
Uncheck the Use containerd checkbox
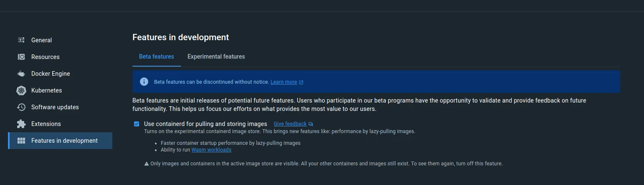137,124
